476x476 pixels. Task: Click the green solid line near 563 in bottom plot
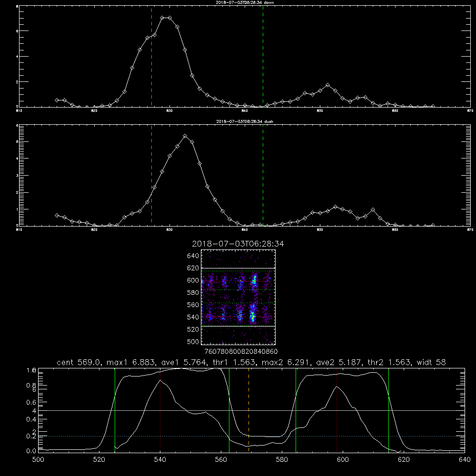(x=229, y=410)
